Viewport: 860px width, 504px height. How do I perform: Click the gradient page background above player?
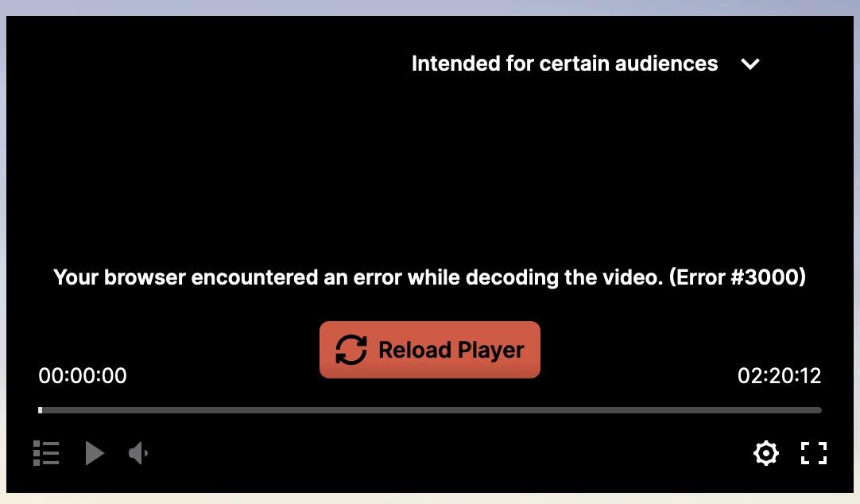[x=430, y=7]
